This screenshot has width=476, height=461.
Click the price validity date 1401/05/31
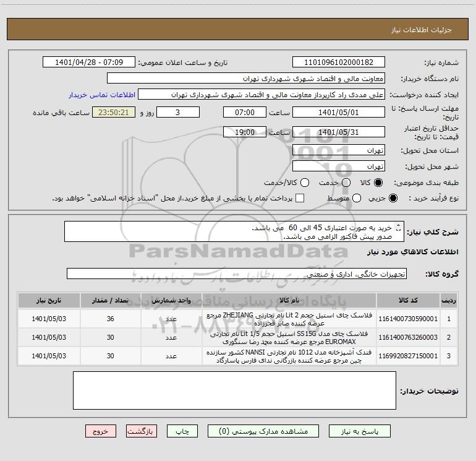click(x=339, y=132)
